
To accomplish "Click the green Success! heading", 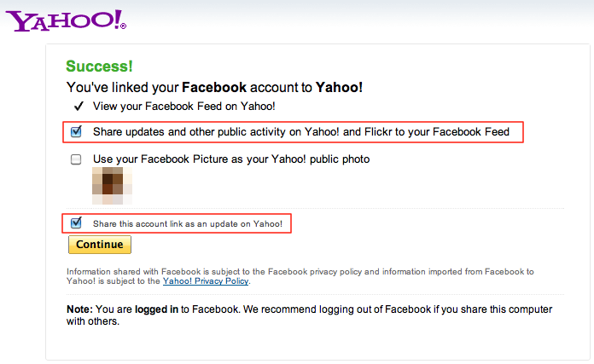I will coord(99,66).
